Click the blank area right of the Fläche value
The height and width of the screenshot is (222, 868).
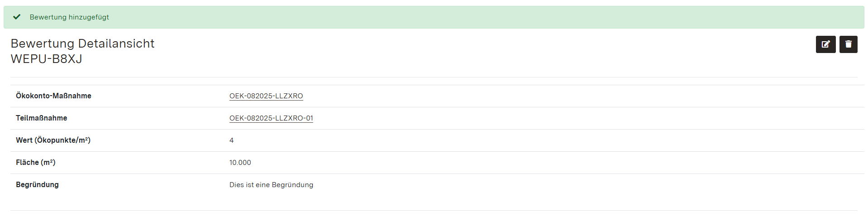point(543,163)
